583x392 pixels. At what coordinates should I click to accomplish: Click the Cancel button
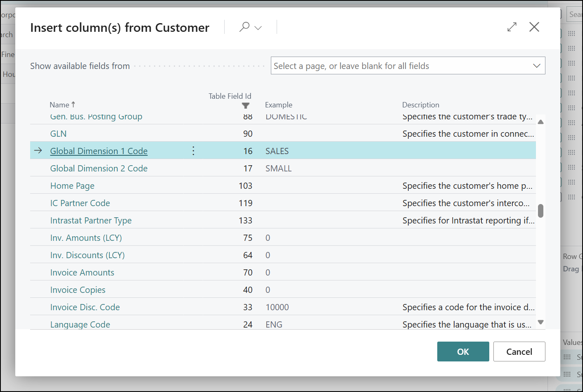click(x=519, y=352)
